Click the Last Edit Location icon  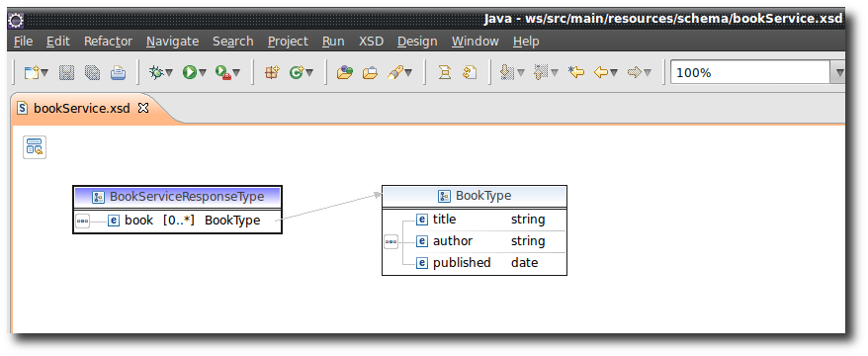pyautogui.click(x=576, y=72)
